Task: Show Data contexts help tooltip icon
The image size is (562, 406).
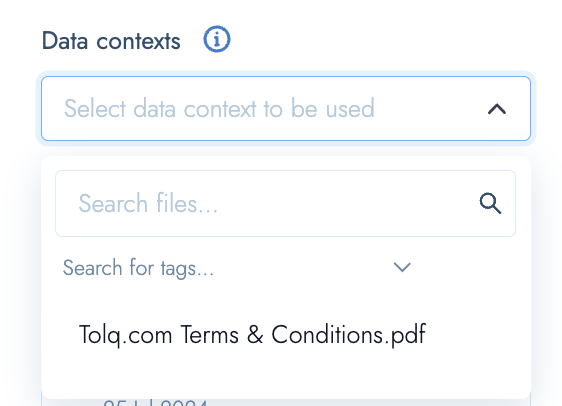Action: tap(217, 39)
